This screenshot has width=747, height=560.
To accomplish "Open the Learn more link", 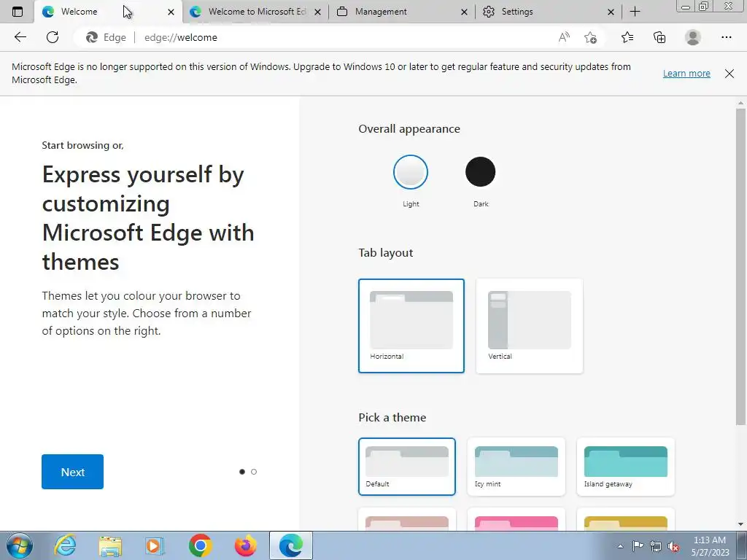I will tap(686, 74).
